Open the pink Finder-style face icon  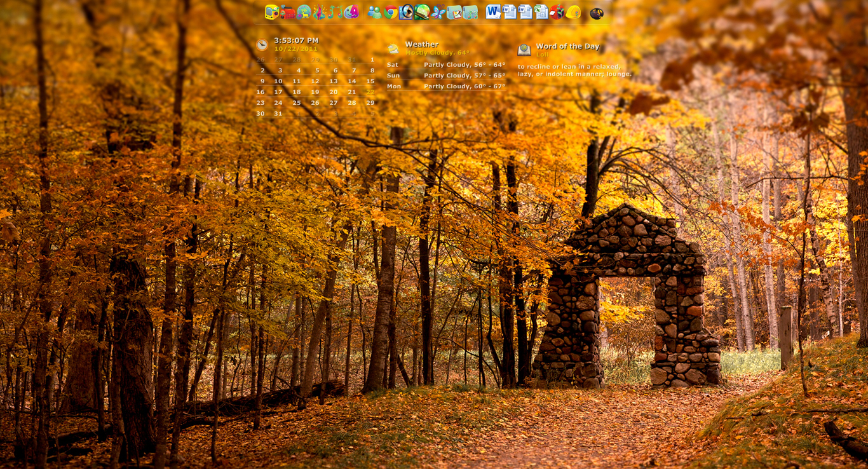pos(351,12)
